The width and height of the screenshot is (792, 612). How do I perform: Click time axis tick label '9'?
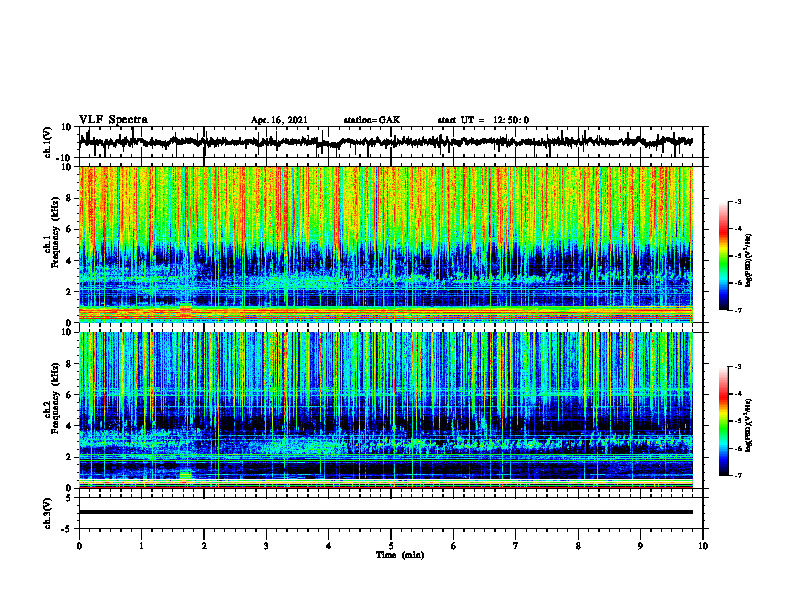(x=640, y=546)
